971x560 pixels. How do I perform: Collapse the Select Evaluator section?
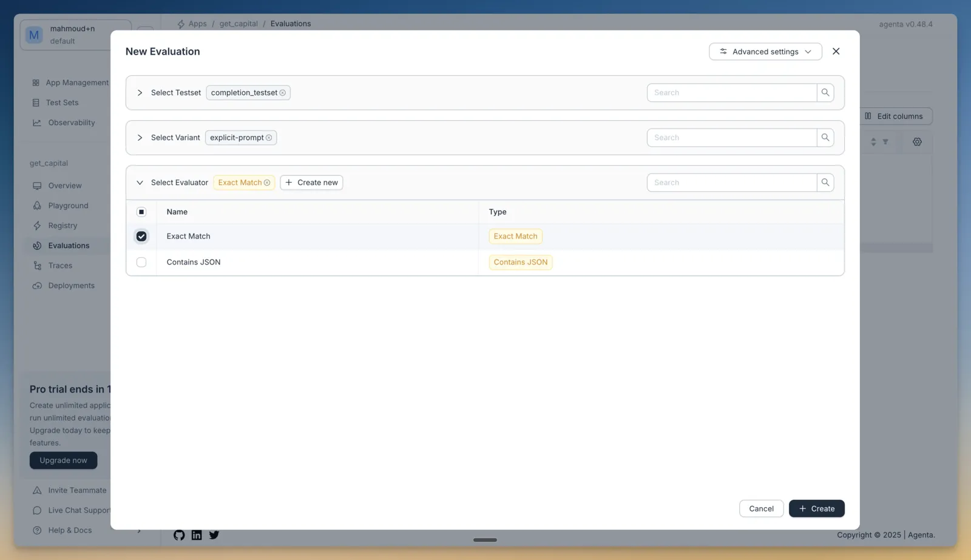tap(140, 183)
